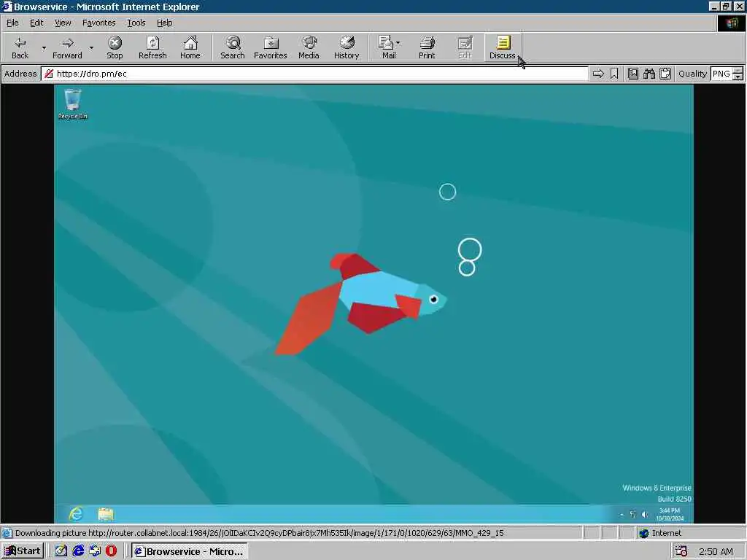Click the Windows flag throbber logo

[731, 23]
